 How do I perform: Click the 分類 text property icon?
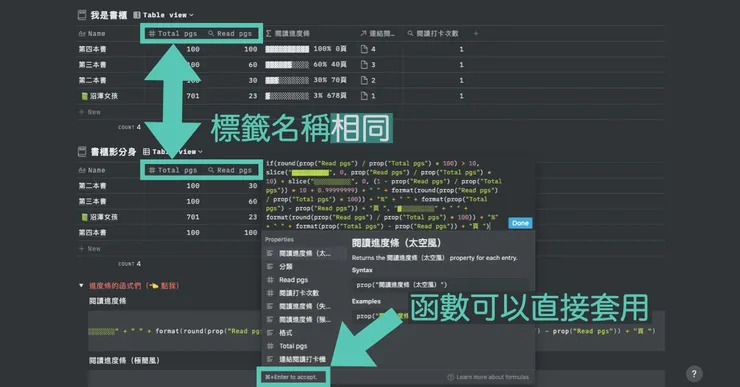point(270,267)
